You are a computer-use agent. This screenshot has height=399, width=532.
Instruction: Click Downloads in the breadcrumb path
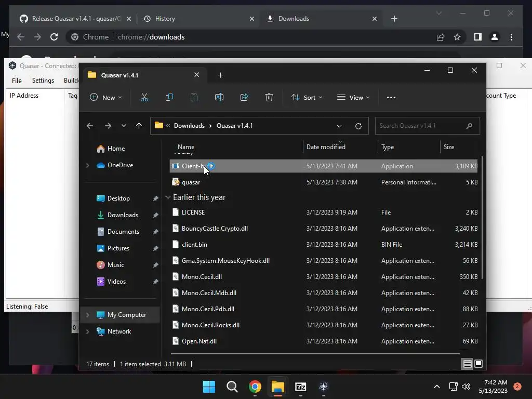coord(189,126)
